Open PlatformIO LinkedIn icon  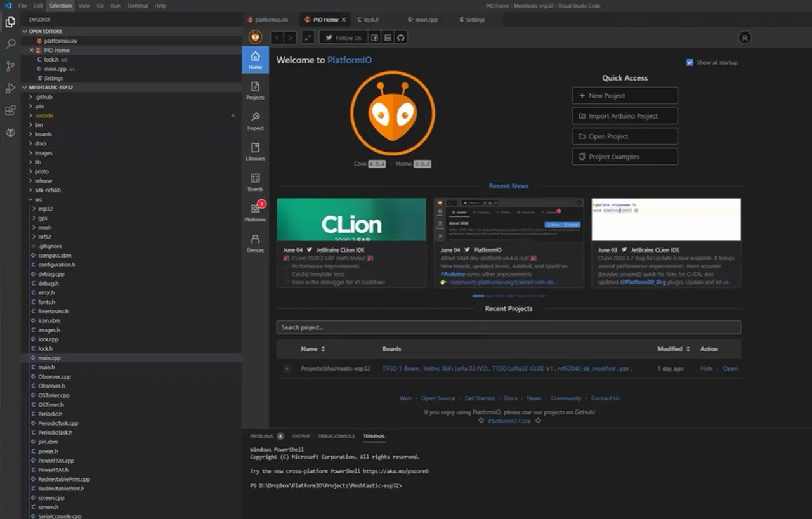coord(388,37)
